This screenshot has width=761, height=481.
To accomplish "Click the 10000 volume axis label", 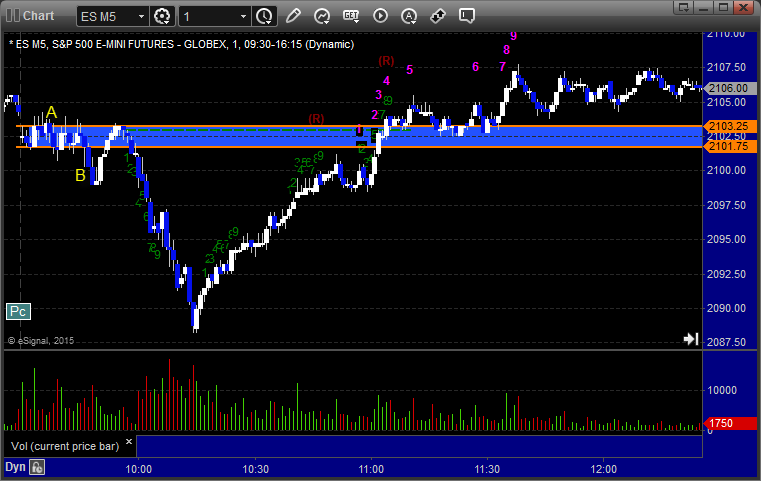I will (722, 390).
